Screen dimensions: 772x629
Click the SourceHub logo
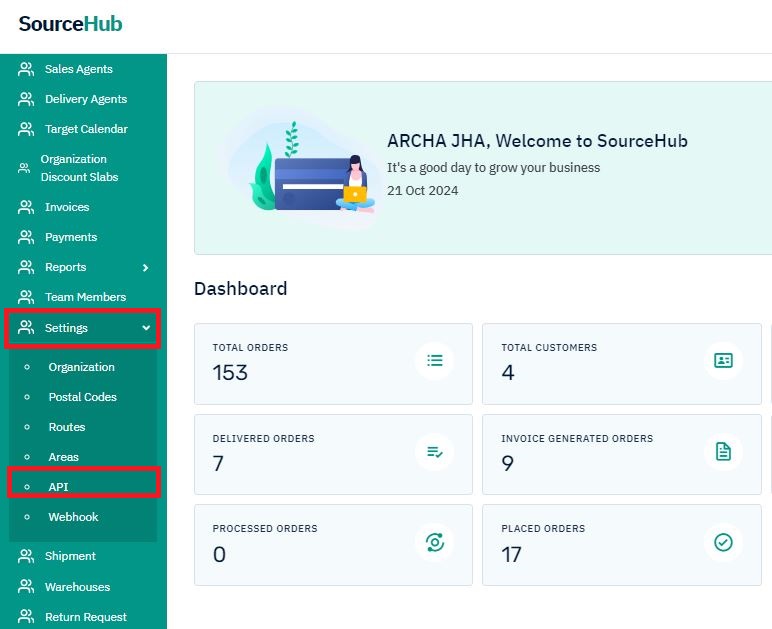click(70, 24)
